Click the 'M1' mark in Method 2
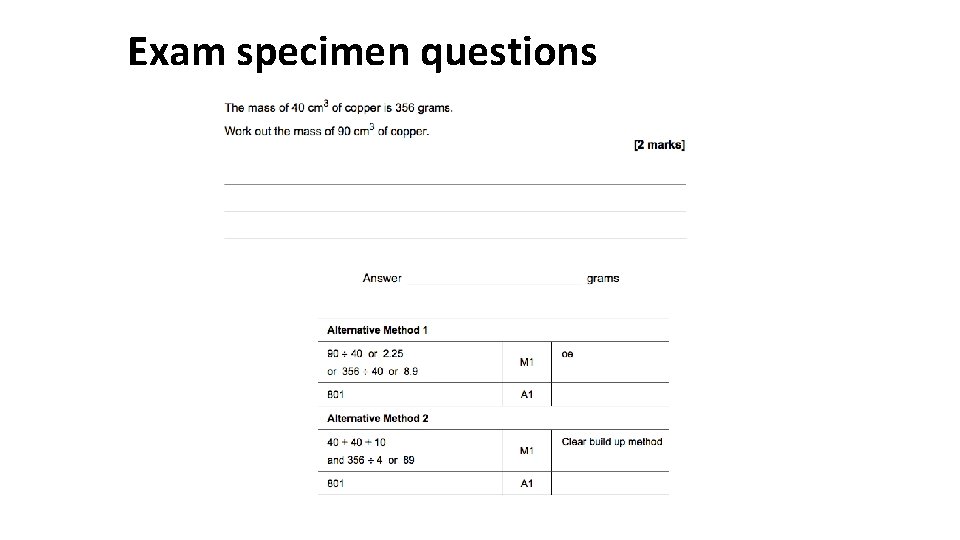The width and height of the screenshot is (960, 540). click(527, 451)
